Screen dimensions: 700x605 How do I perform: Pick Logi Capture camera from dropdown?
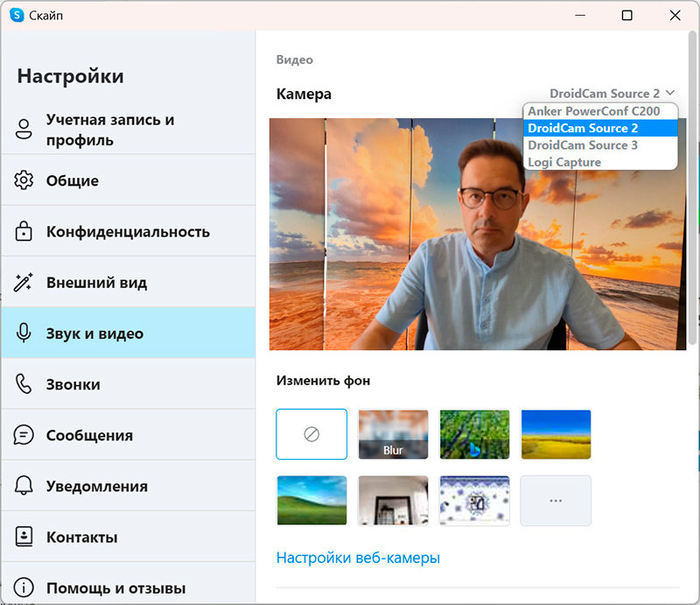pyautogui.click(x=564, y=162)
